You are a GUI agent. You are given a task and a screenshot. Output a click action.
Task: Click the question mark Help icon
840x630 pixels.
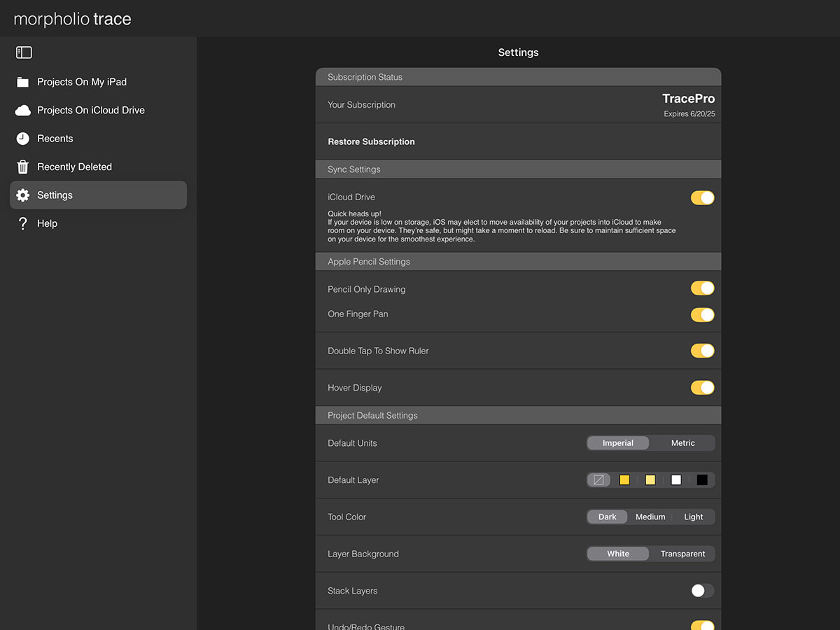23,224
